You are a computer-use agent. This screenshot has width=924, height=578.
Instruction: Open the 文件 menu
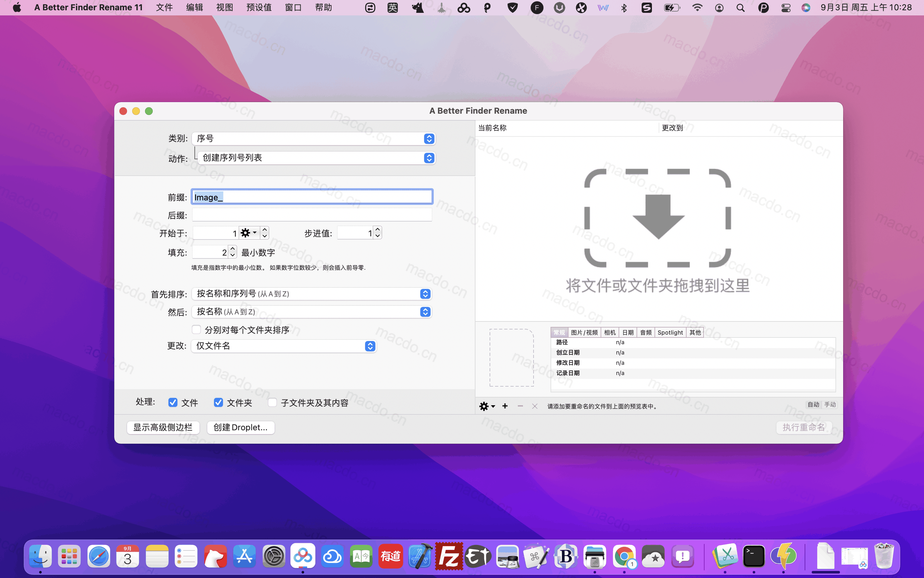pos(164,8)
